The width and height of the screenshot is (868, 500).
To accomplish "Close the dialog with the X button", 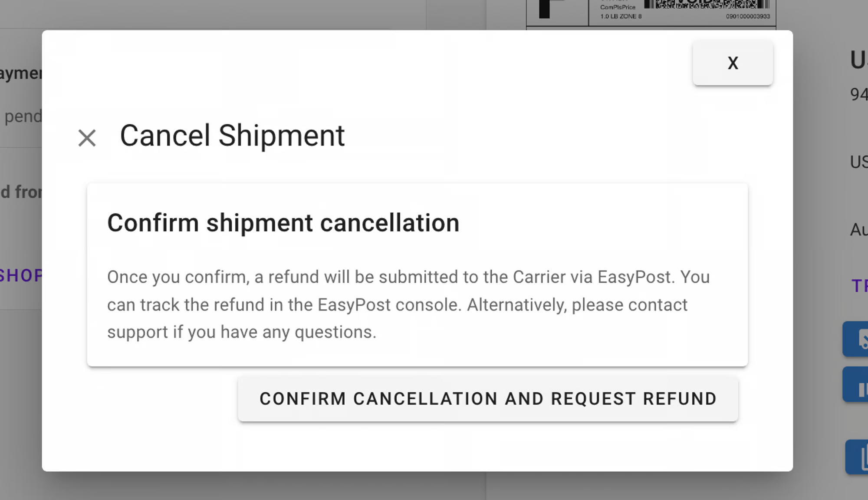I will 733,63.
